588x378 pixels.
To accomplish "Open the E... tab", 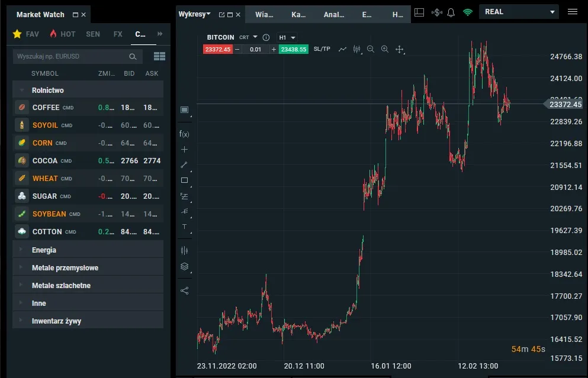I will tap(367, 15).
